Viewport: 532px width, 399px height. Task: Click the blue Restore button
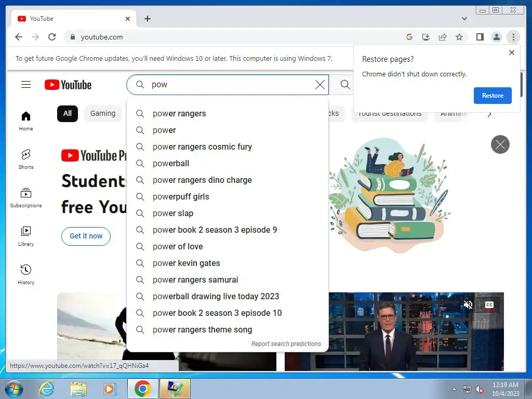coord(493,96)
